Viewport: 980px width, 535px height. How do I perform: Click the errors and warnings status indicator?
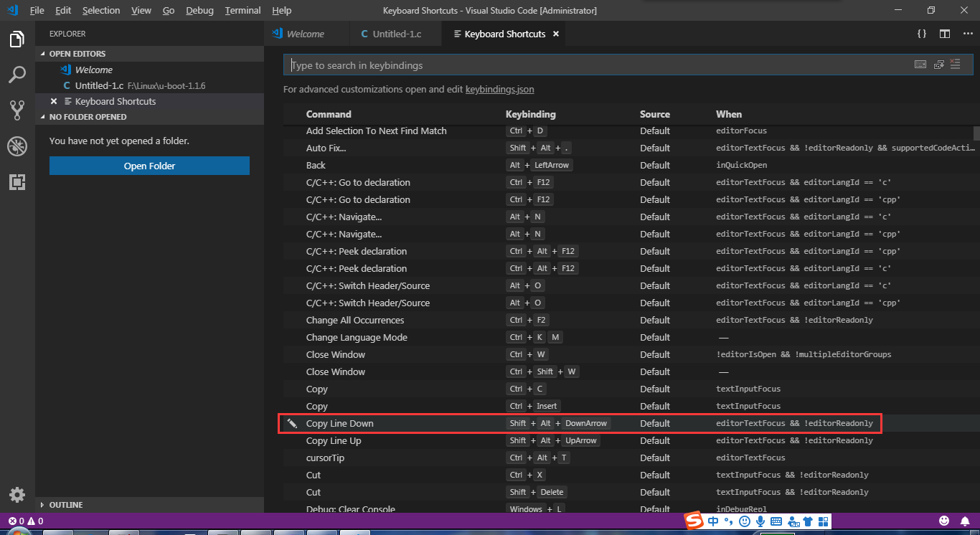(19, 520)
